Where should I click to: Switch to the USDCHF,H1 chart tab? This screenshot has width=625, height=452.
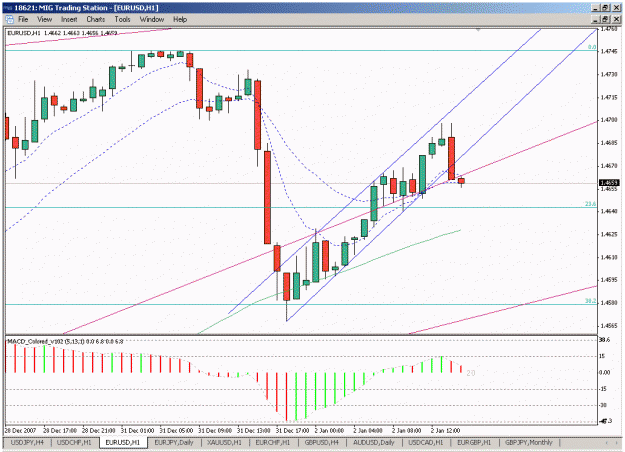(74, 442)
